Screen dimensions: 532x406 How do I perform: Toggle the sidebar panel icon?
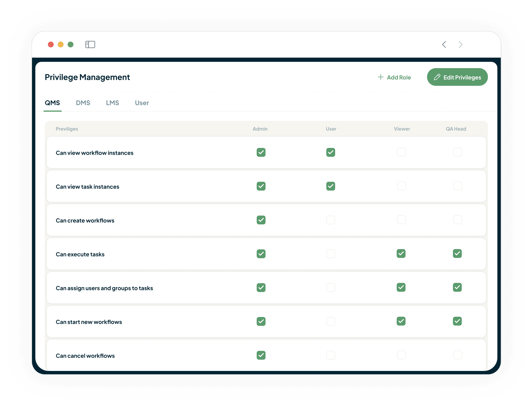pyautogui.click(x=90, y=44)
